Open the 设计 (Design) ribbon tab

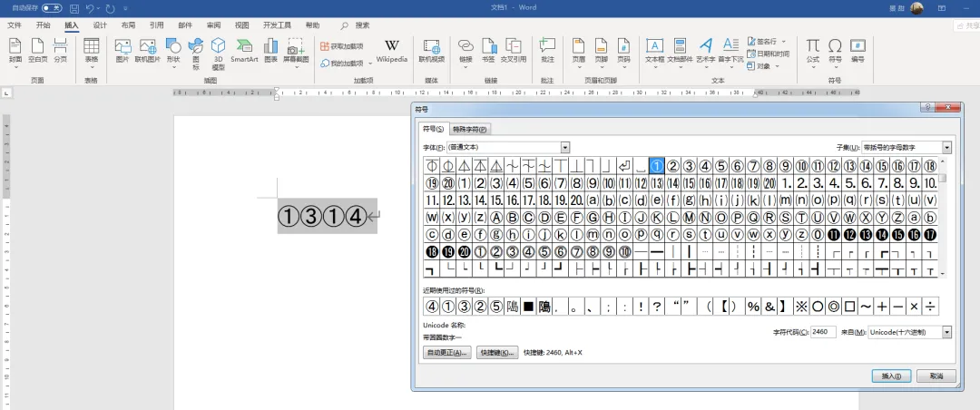coord(100,25)
